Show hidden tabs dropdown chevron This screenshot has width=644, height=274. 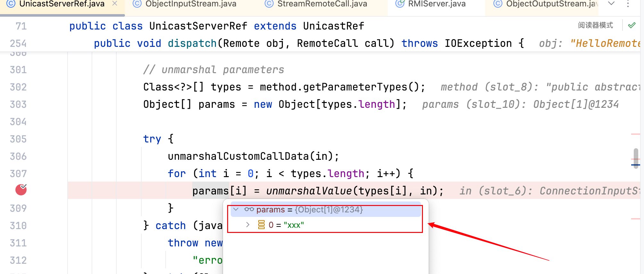coord(611,4)
